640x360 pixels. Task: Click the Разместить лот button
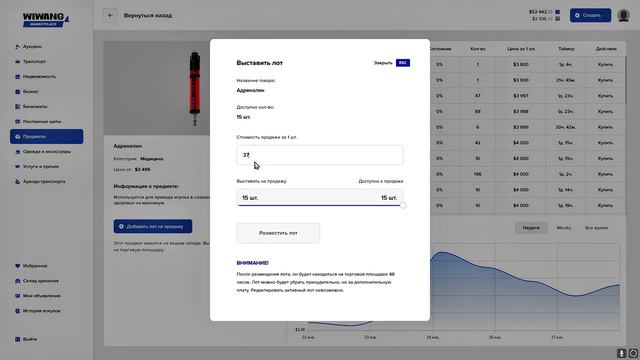278,233
